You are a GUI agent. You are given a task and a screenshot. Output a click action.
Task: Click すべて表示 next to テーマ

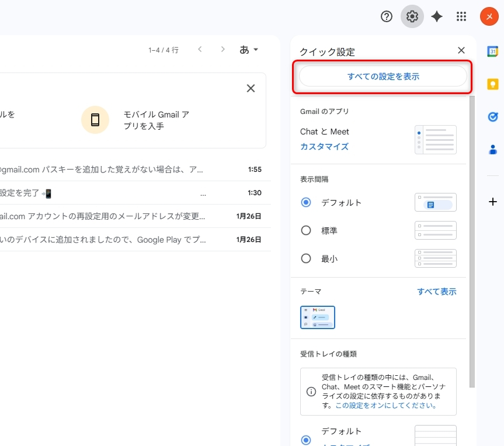(x=436, y=291)
